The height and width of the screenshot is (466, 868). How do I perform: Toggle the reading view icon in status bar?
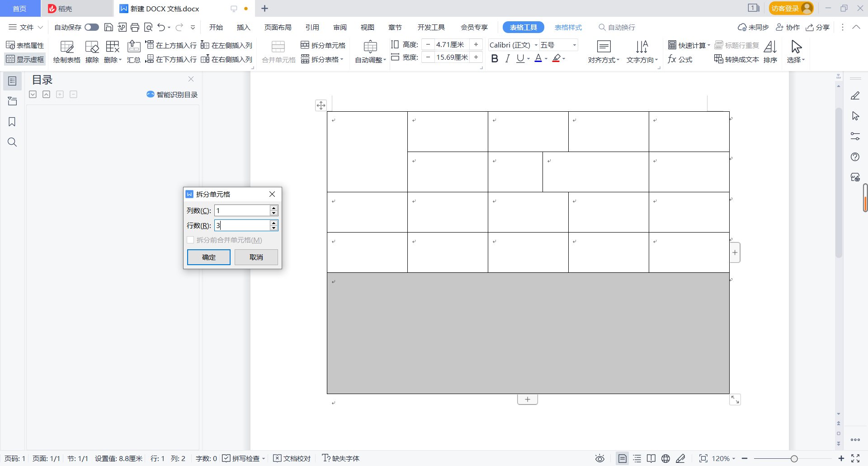pyautogui.click(x=651, y=458)
